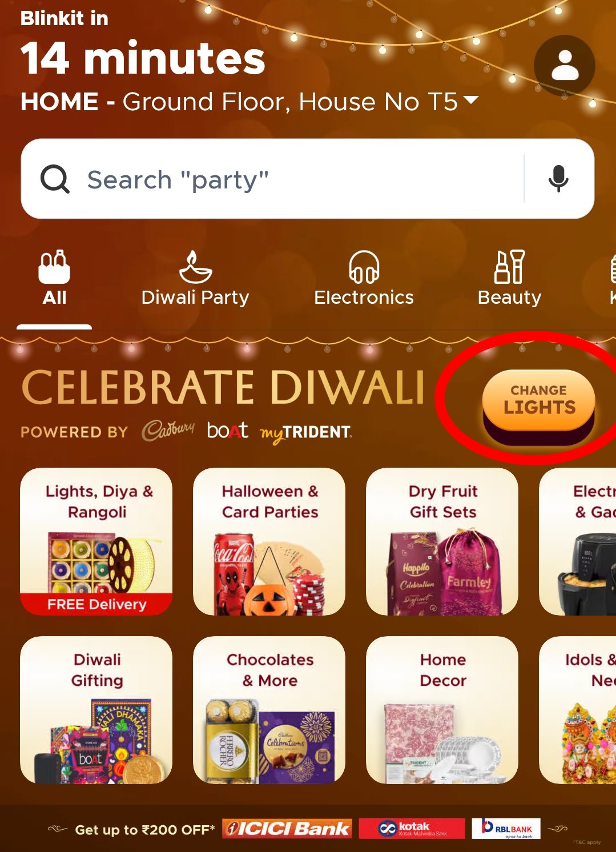Viewport: 616px width, 852px height.
Task: Open Chocolates & More category
Action: (x=269, y=710)
